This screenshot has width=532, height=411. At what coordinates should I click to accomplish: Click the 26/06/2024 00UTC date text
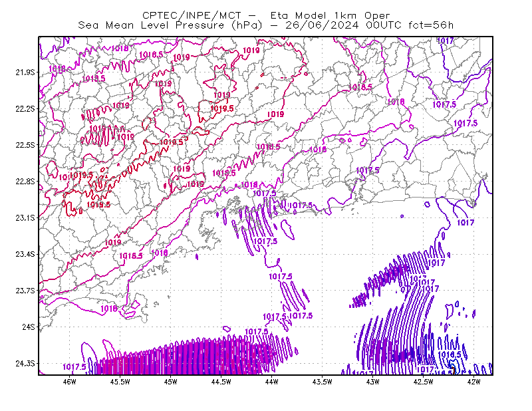[x=343, y=25]
